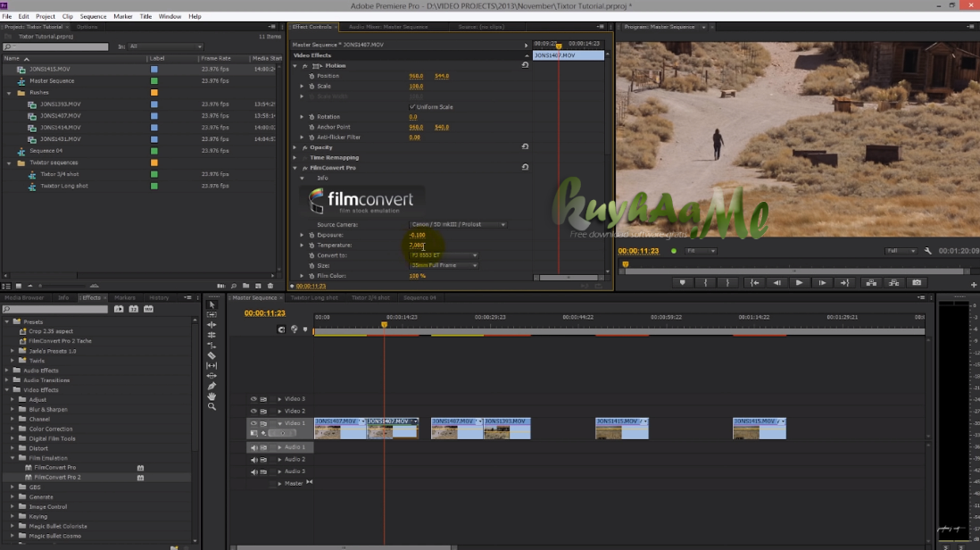Select the Track Select tool
The height and width of the screenshot is (550, 980).
(x=212, y=314)
